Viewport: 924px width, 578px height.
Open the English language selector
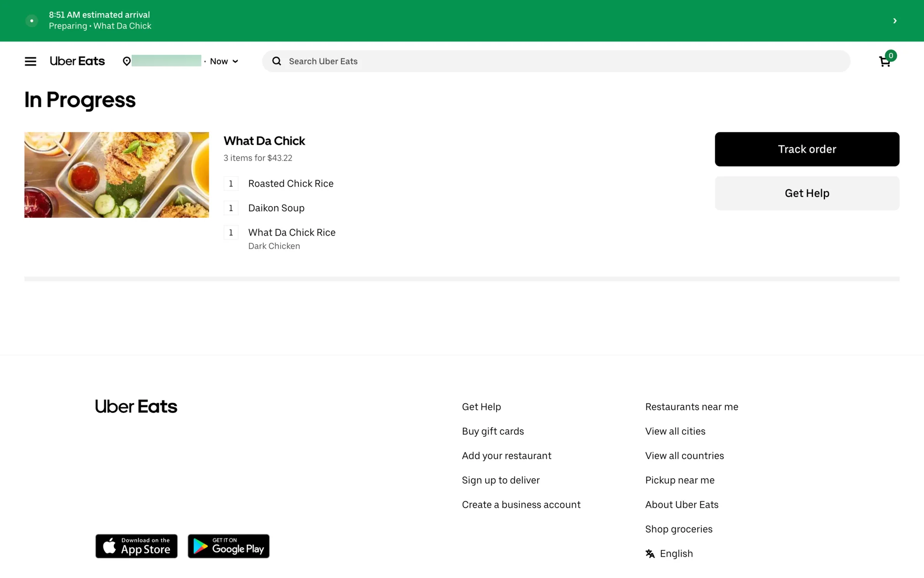pyautogui.click(x=676, y=553)
